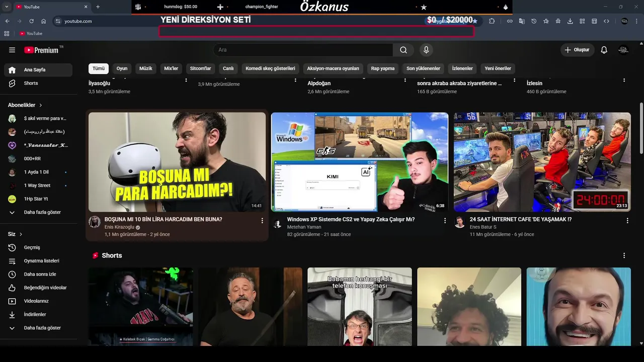This screenshot has height=362, width=644.
Task: Select the Sitcom'lar filter chip
Action: [200, 68]
